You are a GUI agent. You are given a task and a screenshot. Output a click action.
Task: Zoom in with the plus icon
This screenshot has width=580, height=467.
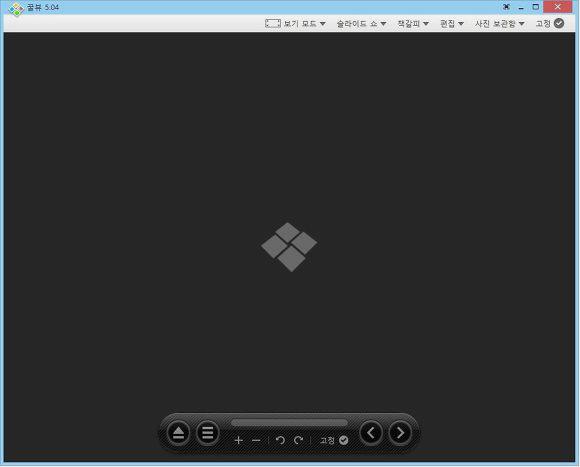[239, 440]
